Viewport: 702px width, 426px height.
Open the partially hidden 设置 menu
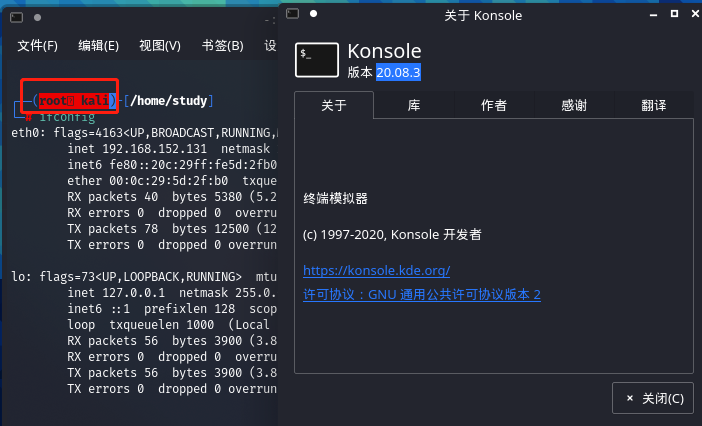[269, 46]
